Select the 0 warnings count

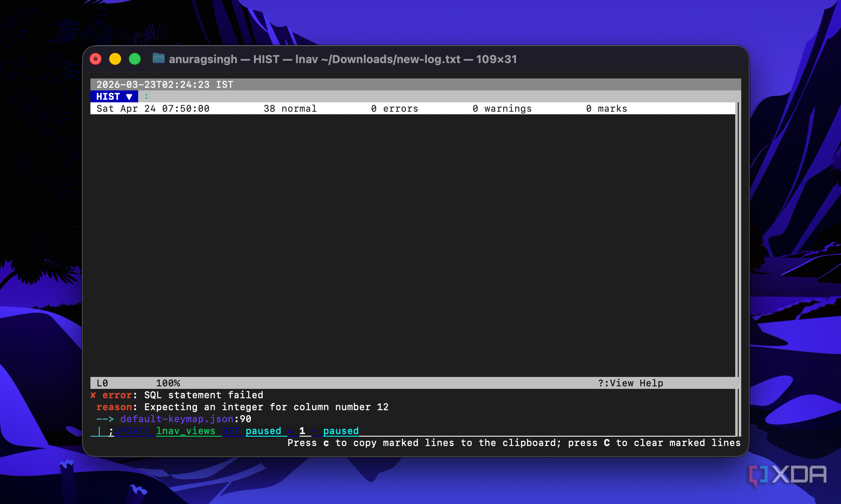(502, 109)
